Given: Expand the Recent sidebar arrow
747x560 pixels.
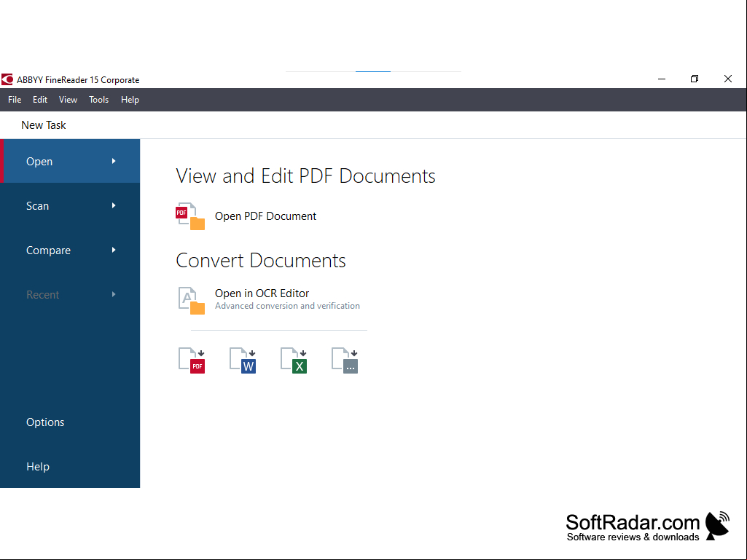Looking at the screenshot, I should [x=114, y=294].
